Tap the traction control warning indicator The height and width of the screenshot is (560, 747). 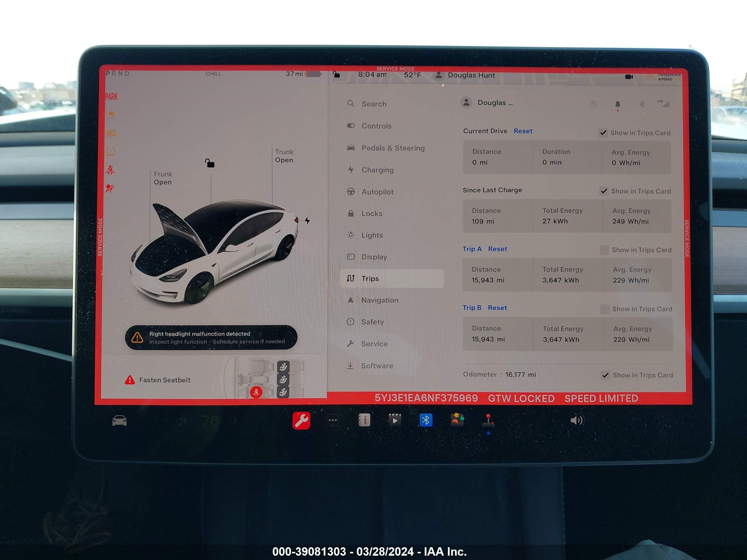click(111, 115)
